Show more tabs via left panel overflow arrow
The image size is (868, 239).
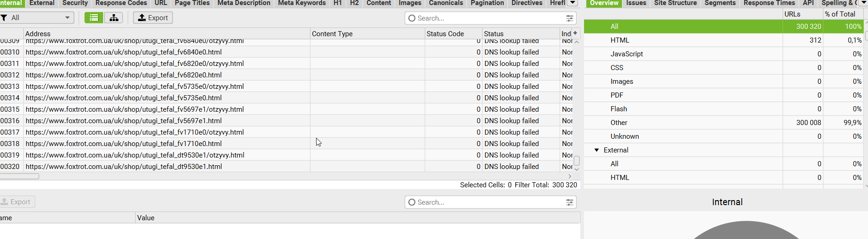[573, 3]
